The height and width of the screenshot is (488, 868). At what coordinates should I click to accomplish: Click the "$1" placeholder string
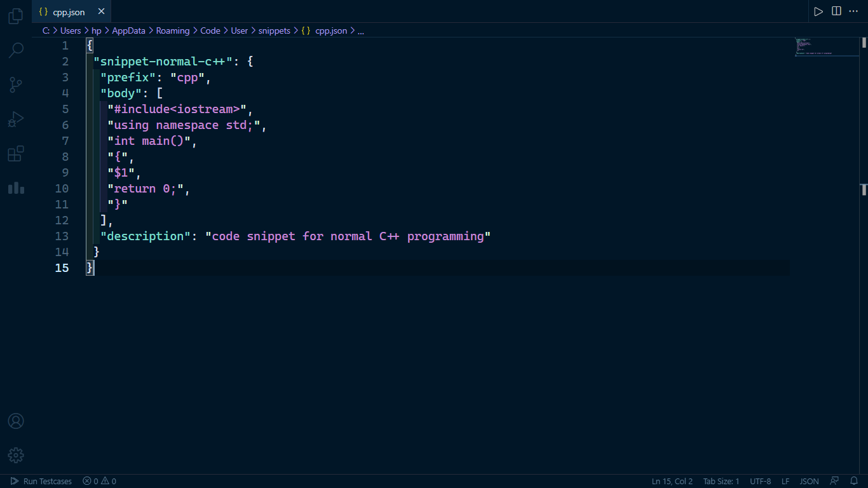[121, 173]
